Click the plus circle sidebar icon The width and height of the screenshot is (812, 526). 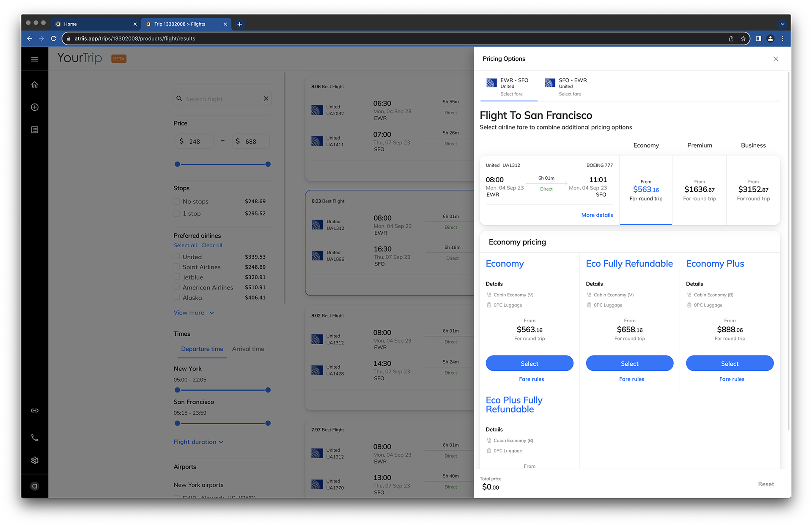[x=35, y=107]
